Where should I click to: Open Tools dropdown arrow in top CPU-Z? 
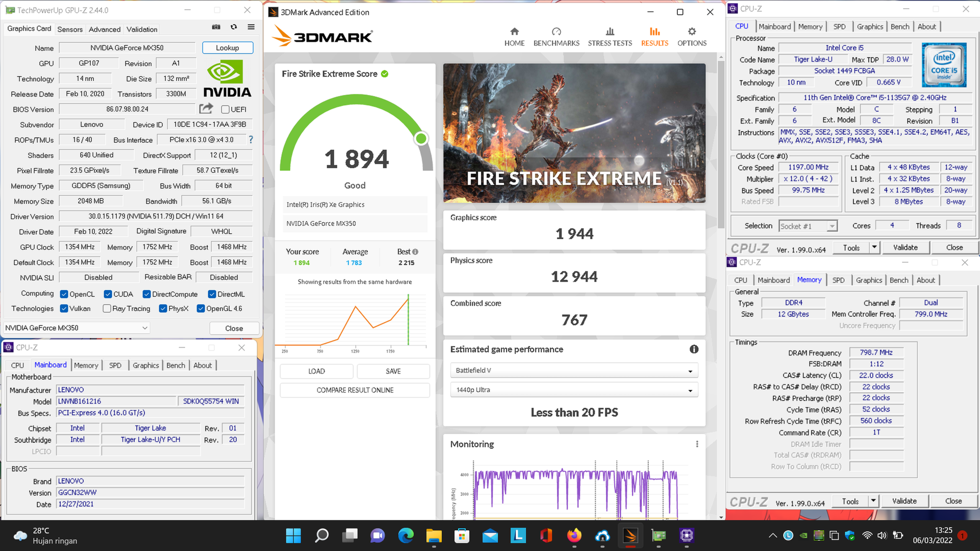pos(874,247)
